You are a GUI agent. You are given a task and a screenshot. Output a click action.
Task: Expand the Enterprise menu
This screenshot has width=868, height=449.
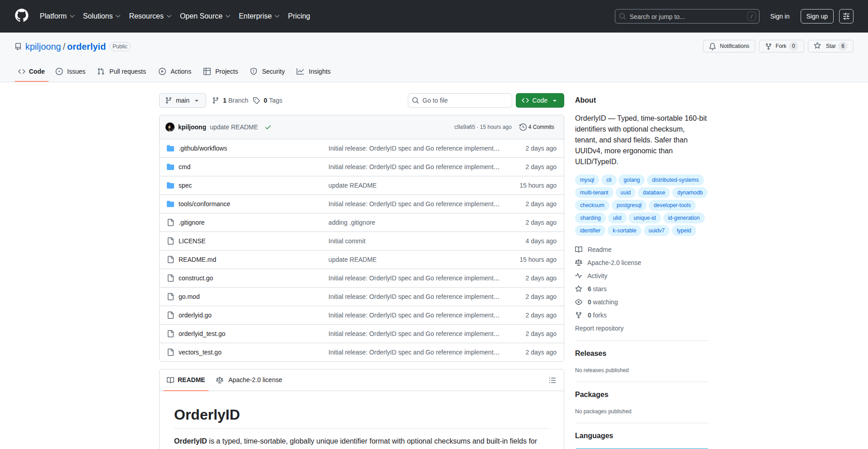coord(259,16)
